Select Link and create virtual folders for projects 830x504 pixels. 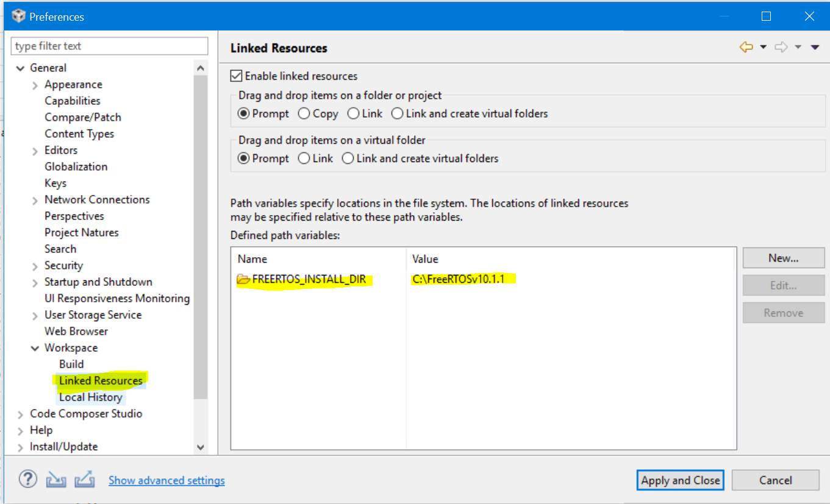click(398, 113)
